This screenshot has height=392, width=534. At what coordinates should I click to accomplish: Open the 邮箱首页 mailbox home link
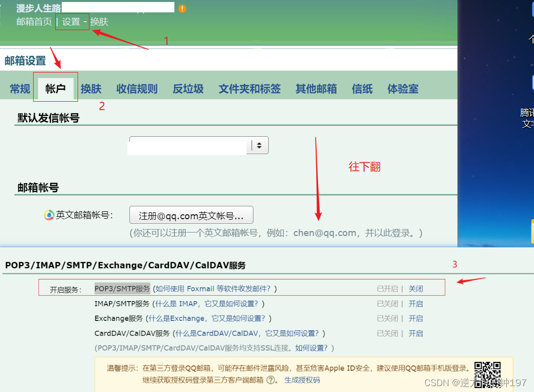(x=34, y=22)
